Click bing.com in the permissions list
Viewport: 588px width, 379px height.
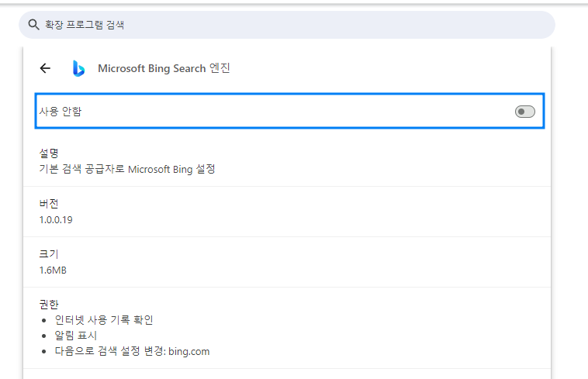click(189, 352)
